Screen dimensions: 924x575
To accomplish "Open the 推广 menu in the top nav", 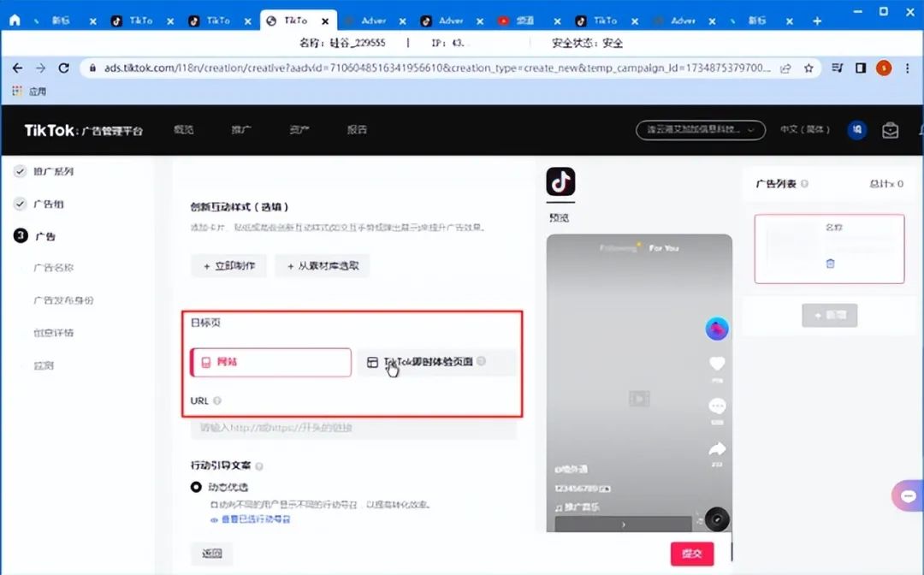I will click(x=241, y=129).
